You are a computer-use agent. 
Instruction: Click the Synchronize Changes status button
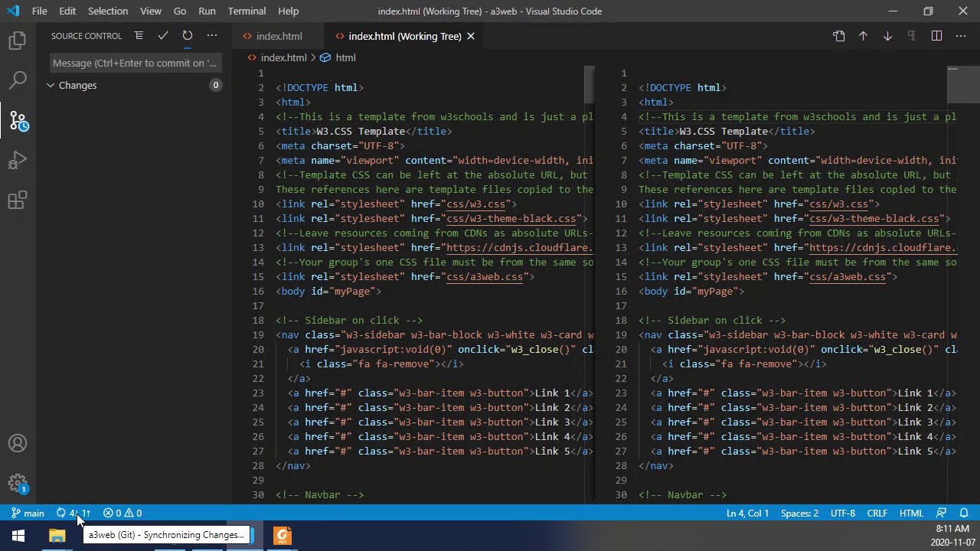click(x=73, y=514)
